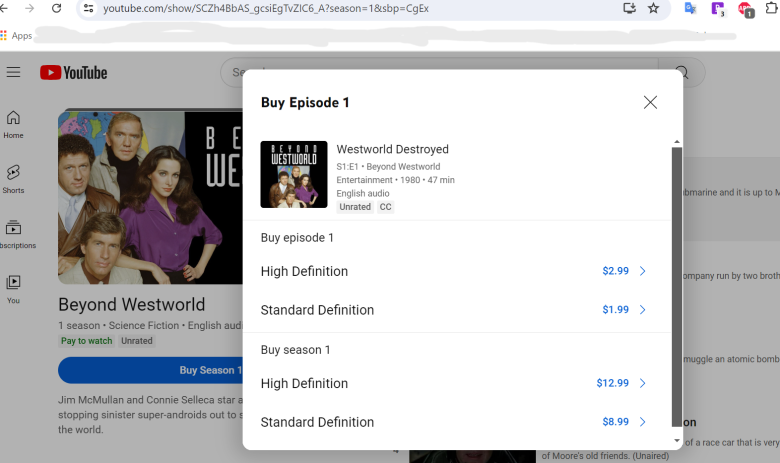Click the Westworld Destroyed episode thumbnail

(294, 174)
